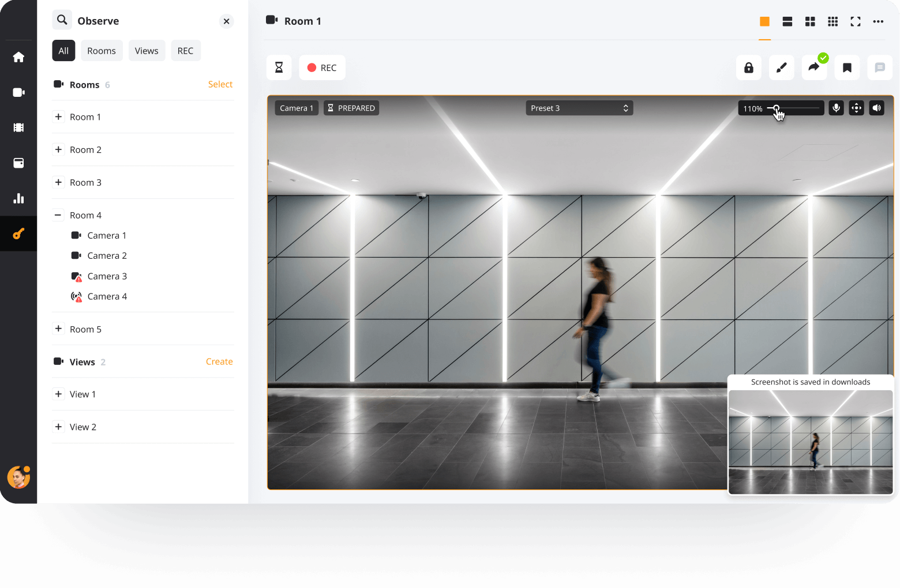The height and width of the screenshot is (588, 900).
Task: Enter fullscreen mode
Action: [856, 21]
